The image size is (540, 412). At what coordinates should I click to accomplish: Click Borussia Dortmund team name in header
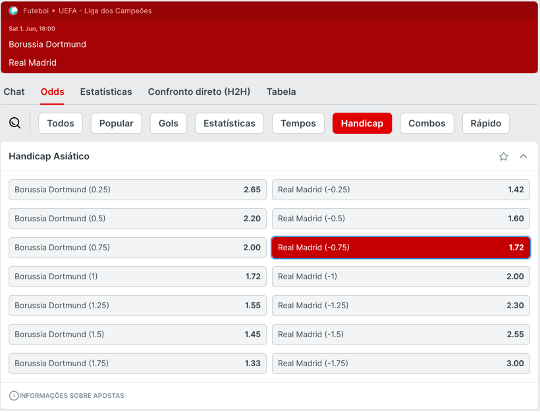pos(48,44)
